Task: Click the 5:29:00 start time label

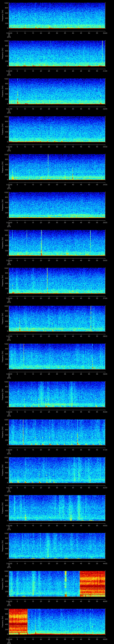Action: (x=9, y=33)
